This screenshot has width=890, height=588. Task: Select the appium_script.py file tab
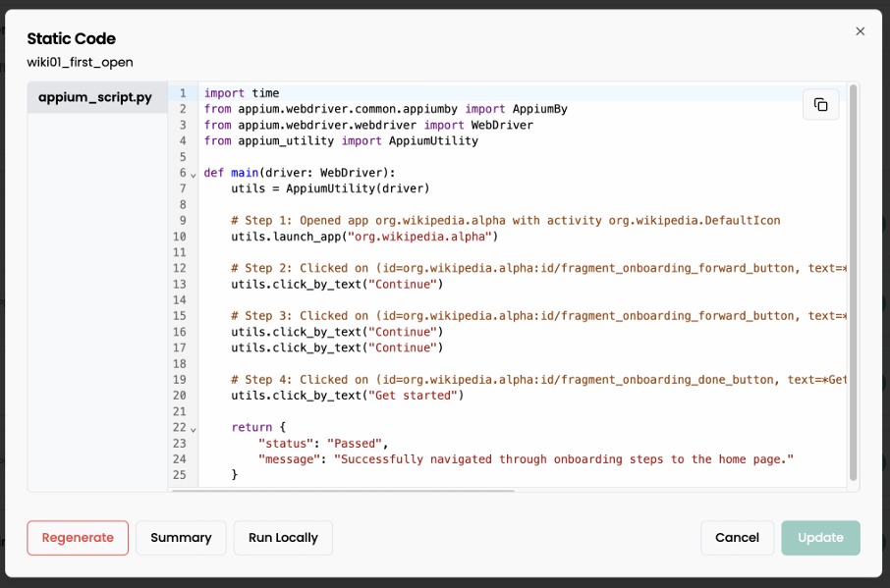(95, 97)
